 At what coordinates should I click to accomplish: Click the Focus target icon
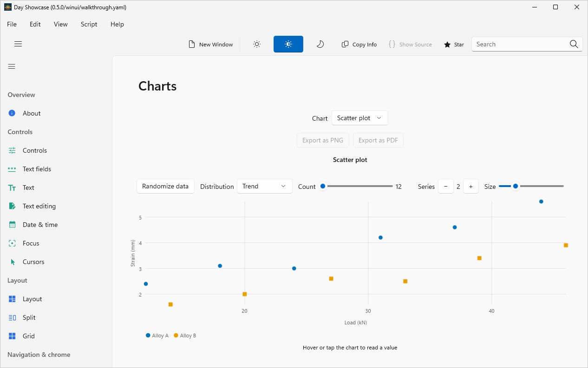point(12,243)
